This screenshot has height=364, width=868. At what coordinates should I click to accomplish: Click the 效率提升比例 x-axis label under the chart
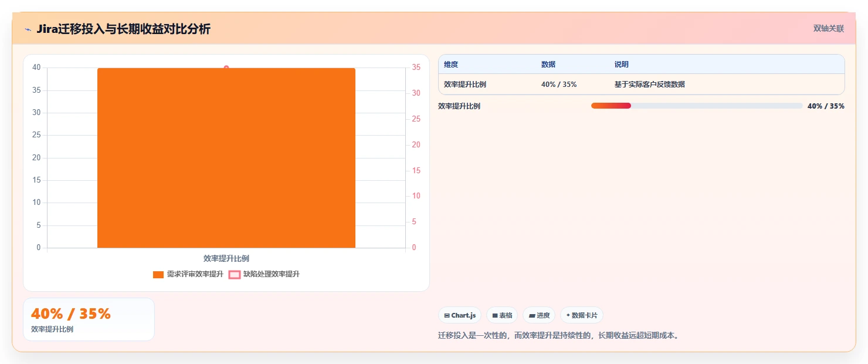pos(226,258)
